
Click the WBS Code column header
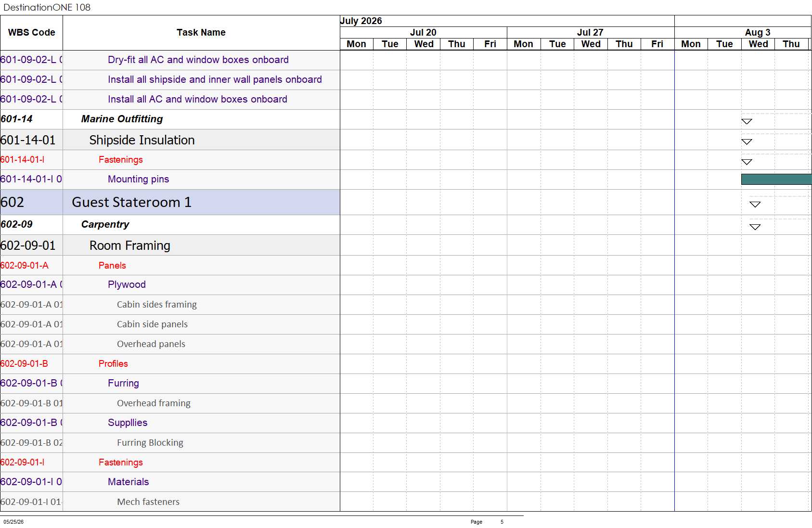coord(32,32)
